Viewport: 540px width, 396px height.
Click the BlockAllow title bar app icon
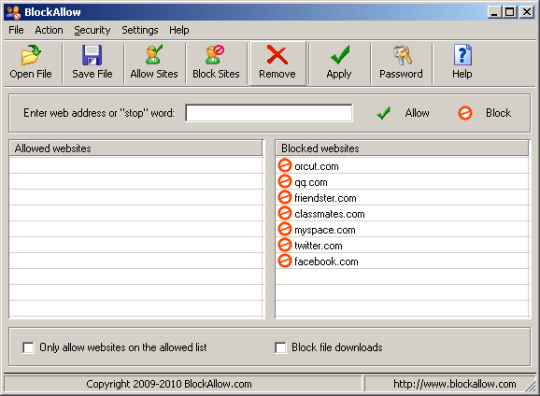(x=14, y=12)
